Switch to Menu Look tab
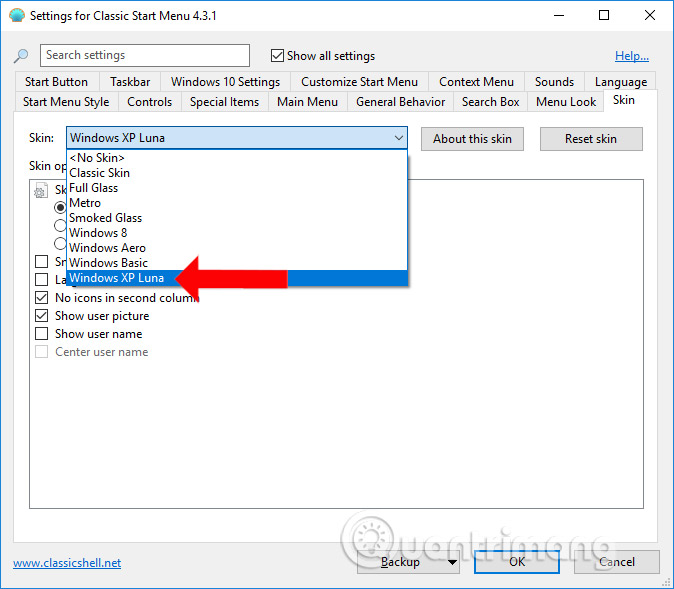Image resolution: width=674 pixels, height=589 pixels. click(x=566, y=102)
